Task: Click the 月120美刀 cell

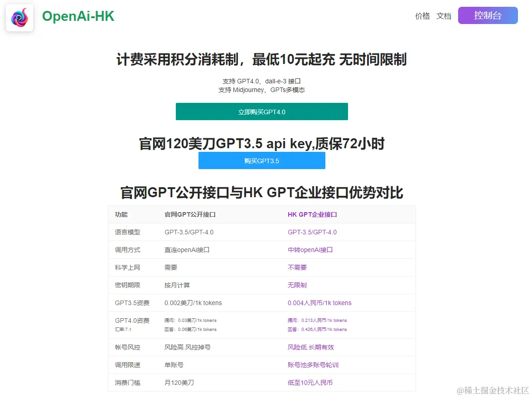Action: 179,383
